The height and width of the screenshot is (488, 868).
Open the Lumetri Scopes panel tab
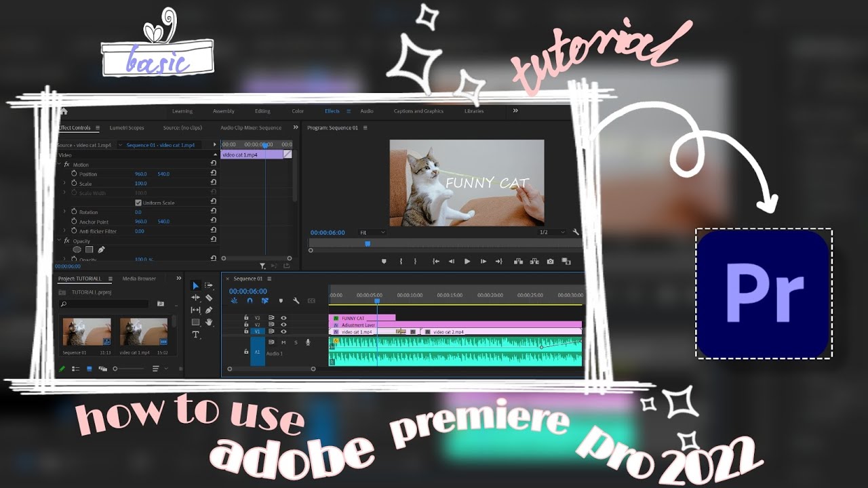[127, 127]
